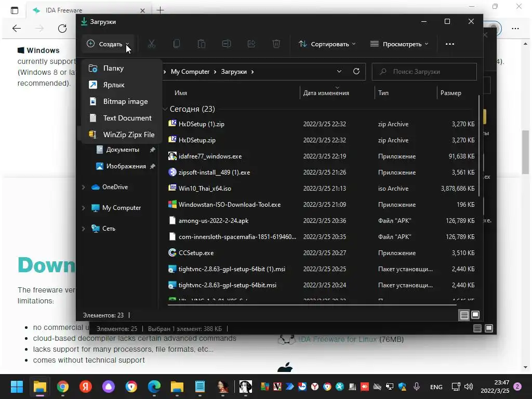The height and width of the screenshot is (399, 532).
Task: Click the volume speaker icon in system tray
Action: [469, 387]
